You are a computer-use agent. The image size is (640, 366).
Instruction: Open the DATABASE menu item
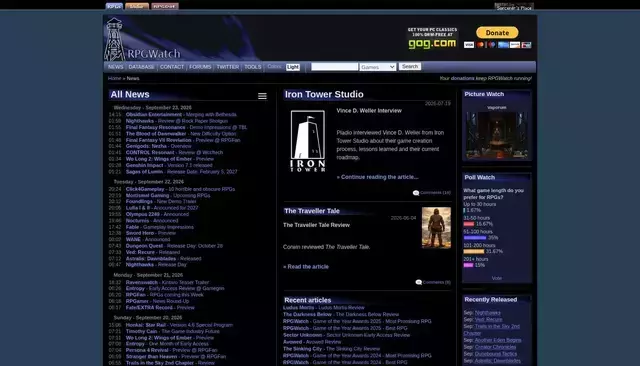(x=141, y=67)
